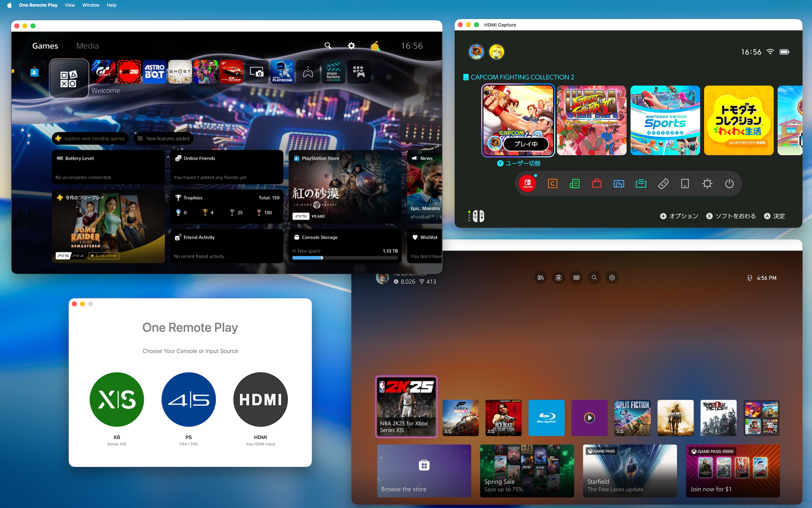This screenshot has height=508, width=812.
Task: Click the Switch Sleep Mode power icon
Action: 730,184
